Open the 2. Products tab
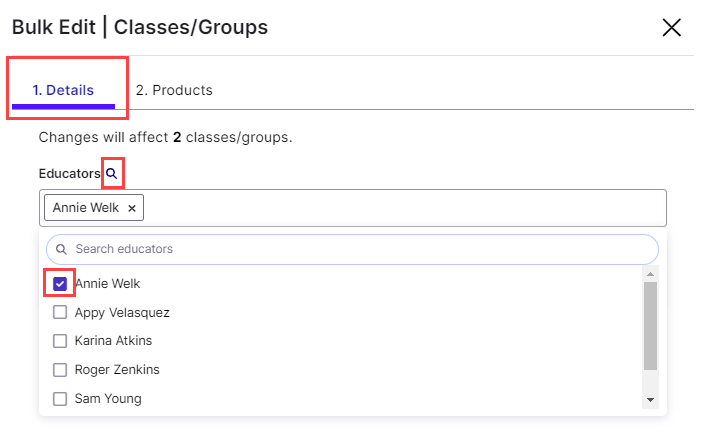Viewport: 702px width, 434px height. pyautogui.click(x=174, y=90)
